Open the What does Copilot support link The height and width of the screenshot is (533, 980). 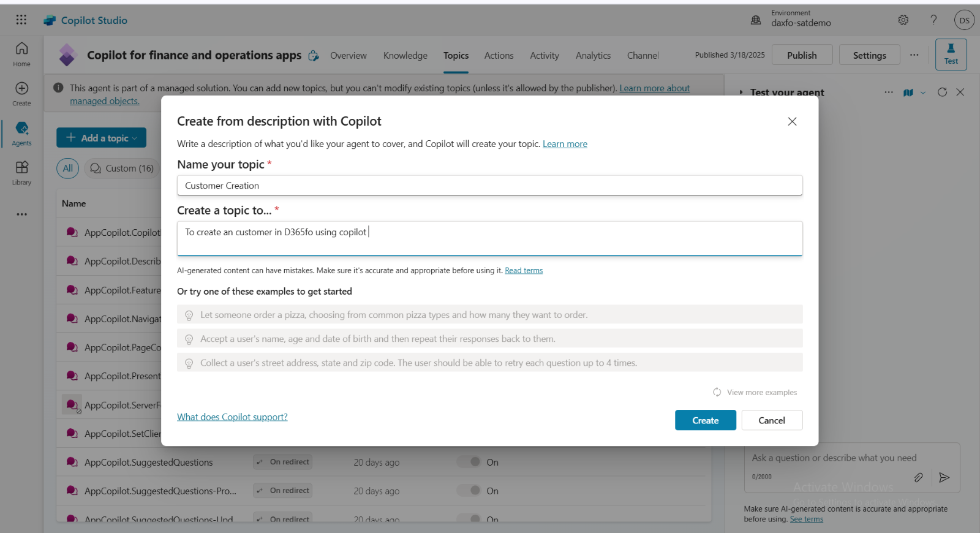coord(232,417)
